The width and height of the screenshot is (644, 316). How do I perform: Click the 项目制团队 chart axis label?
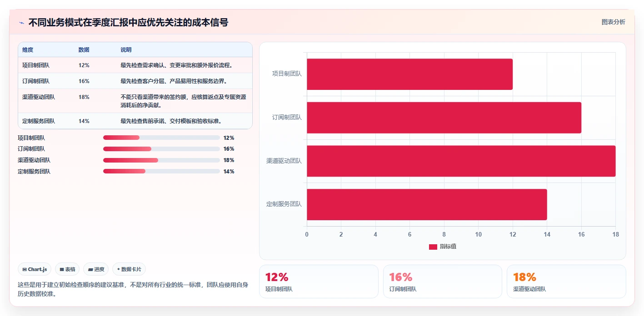tap(287, 74)
